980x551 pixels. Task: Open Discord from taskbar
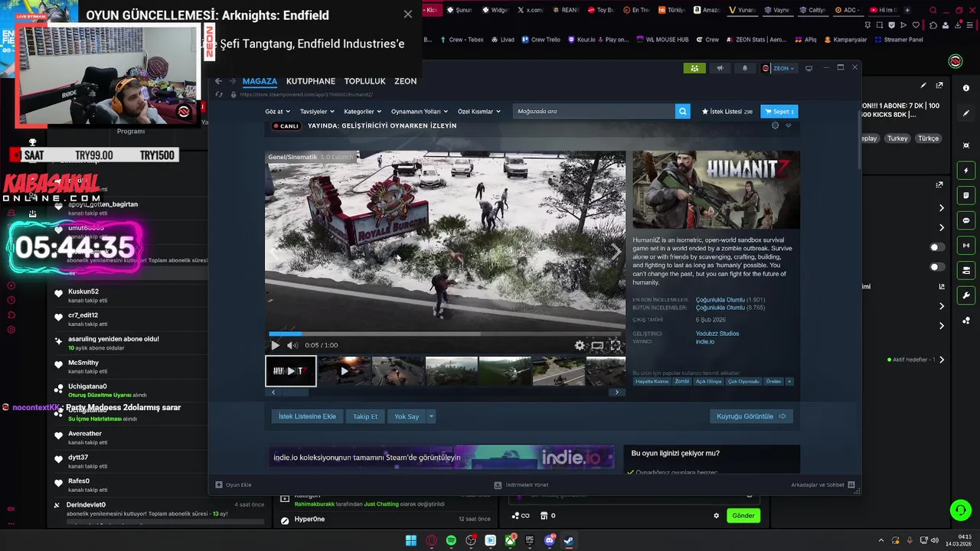click(x=549, y=540)
